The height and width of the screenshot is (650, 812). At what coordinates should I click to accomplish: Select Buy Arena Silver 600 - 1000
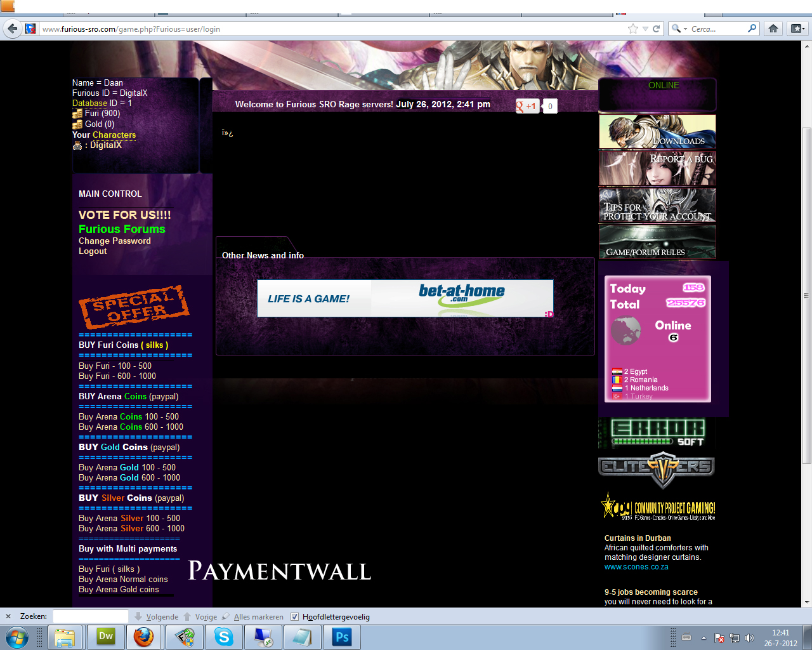coord(131,529)
